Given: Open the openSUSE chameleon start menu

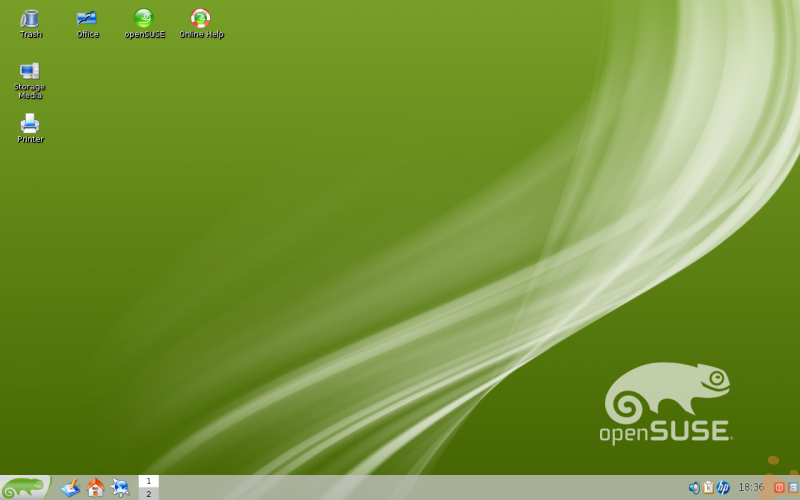Looking at the screenshot, I should click(x=26, y=488).
